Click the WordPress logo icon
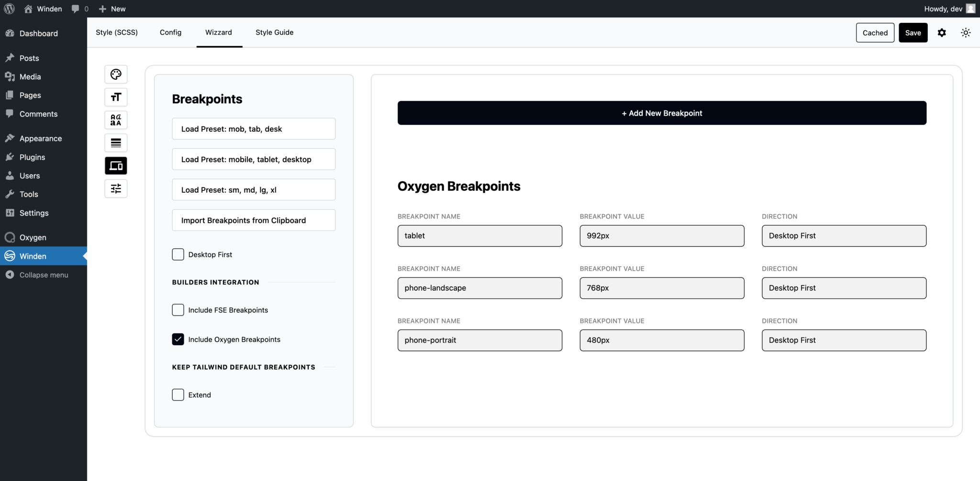The height and width of the screenshot is (481, 980). point(9,9)
